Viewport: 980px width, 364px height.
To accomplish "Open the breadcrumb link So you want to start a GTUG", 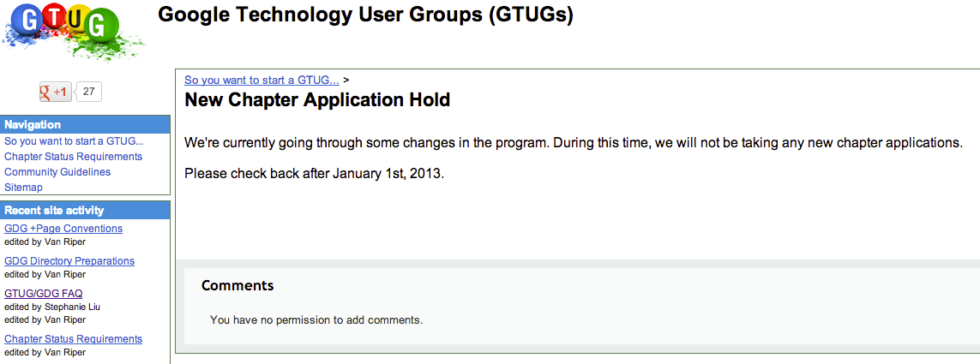I will click(x=262, y=80).
